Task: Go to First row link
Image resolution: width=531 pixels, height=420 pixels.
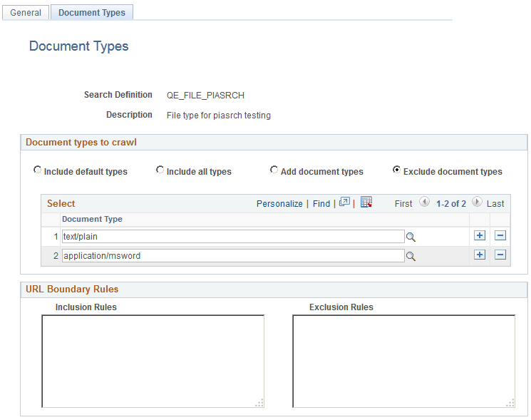Action: click(403, 204)
